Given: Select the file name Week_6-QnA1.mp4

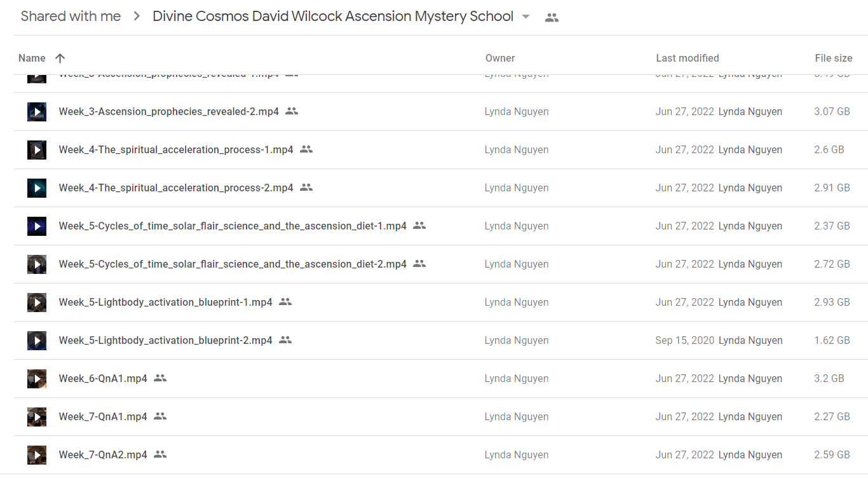Looking at the screenshot, I should coord(103,379).
